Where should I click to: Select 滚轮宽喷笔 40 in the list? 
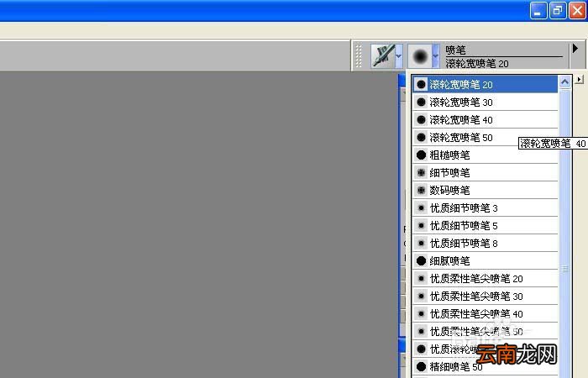(485, 119)
